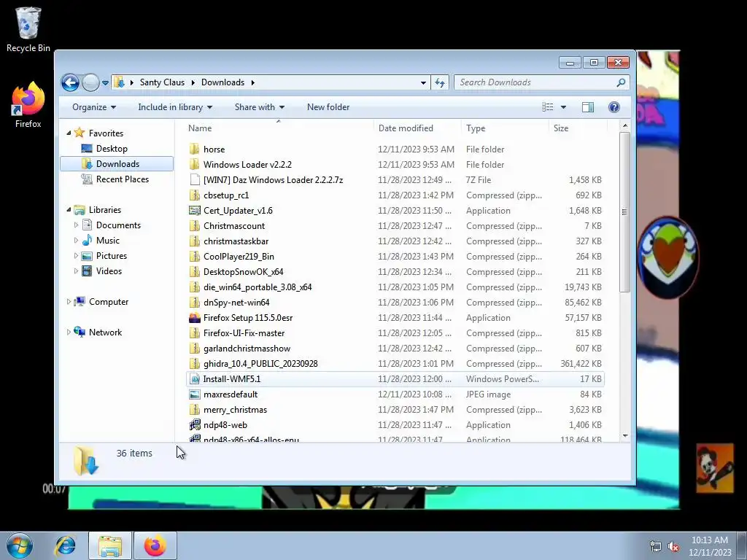
Task: Select the maxresdefault JPEG image icon
Action: click(194, 394)
